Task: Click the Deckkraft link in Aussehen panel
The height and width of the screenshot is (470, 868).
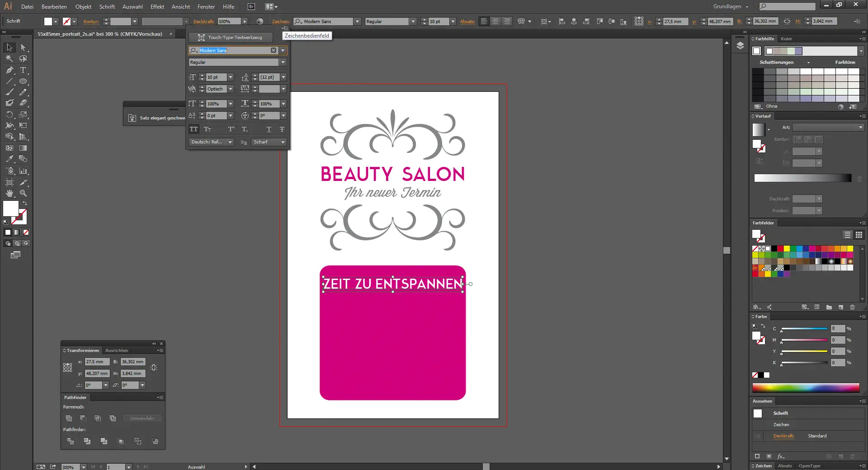Action: point(783,436)
